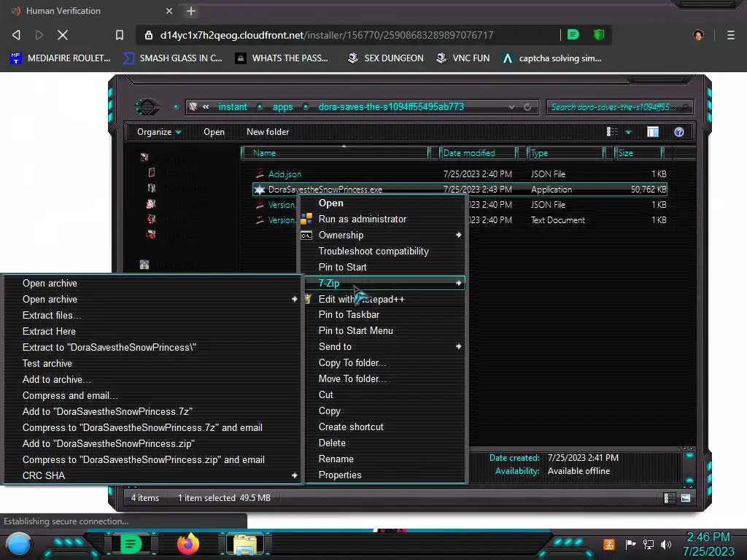747x560 pixels.
Task: Click the volume speaker tray icon
Action: tap(665, 544)
